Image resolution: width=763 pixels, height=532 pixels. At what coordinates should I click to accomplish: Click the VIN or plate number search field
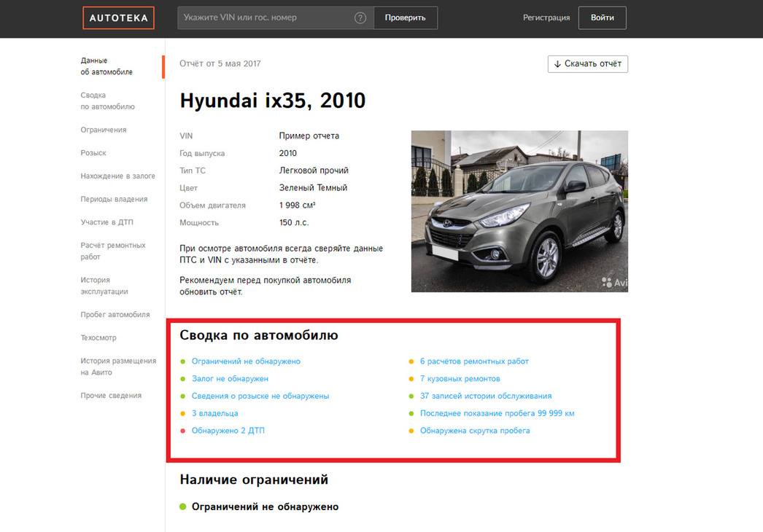(x=266, y=18)
